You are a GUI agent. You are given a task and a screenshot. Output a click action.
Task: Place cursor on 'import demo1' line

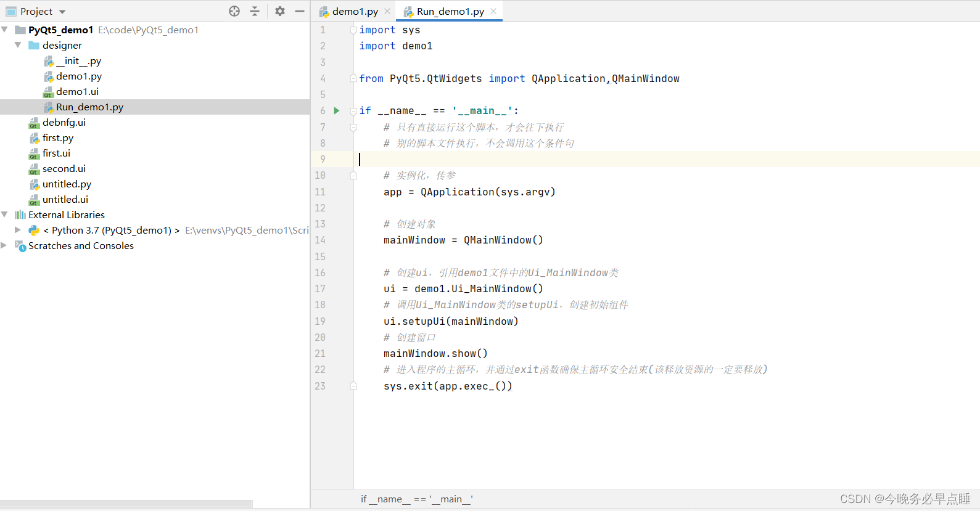pos(396,46)
